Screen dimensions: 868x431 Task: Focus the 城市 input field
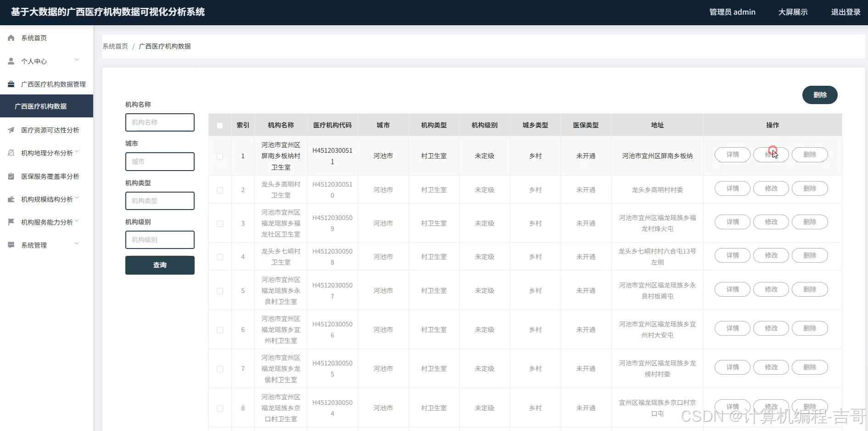[160, 161]
